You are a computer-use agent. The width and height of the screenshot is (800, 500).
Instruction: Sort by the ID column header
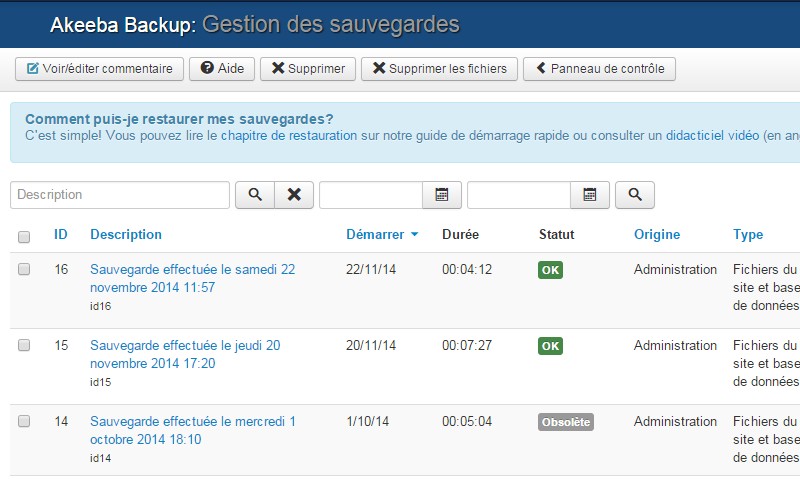point(61,234)
